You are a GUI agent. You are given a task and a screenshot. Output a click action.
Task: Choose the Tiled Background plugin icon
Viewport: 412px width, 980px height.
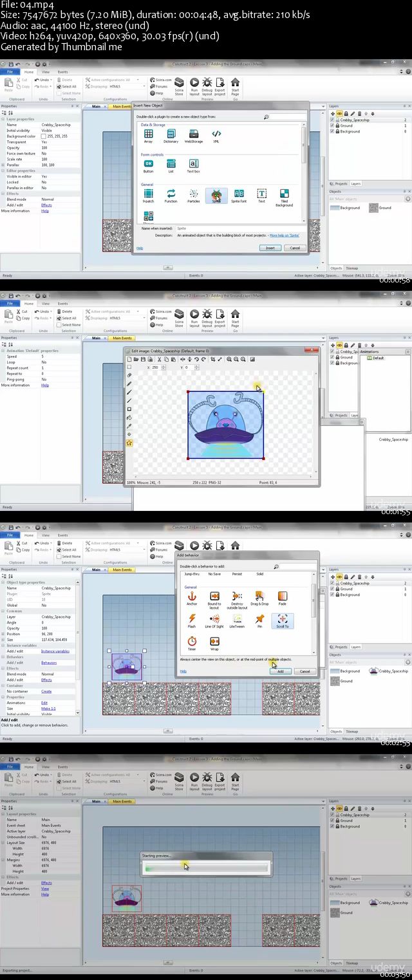click(284, 198)
